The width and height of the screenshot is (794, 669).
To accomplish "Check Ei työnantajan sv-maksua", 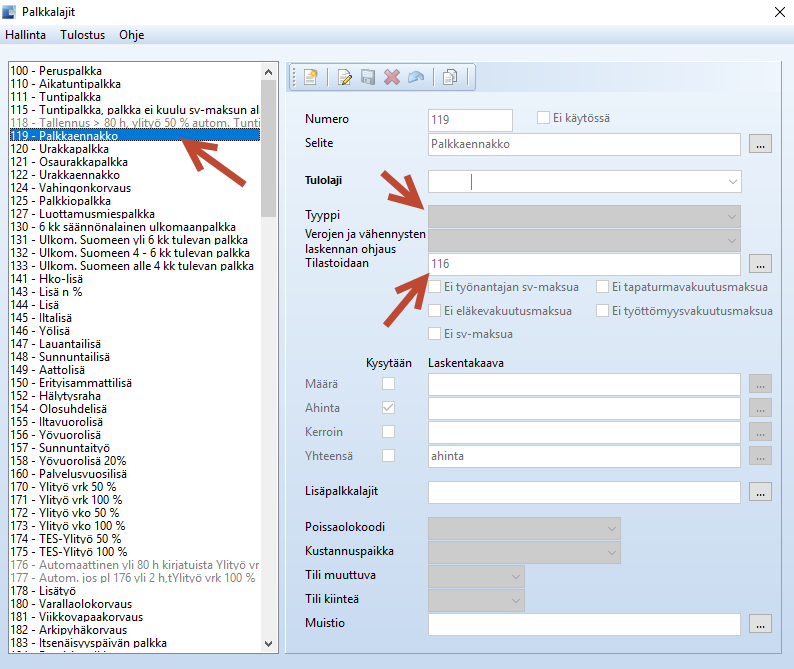I will point(434,287).
